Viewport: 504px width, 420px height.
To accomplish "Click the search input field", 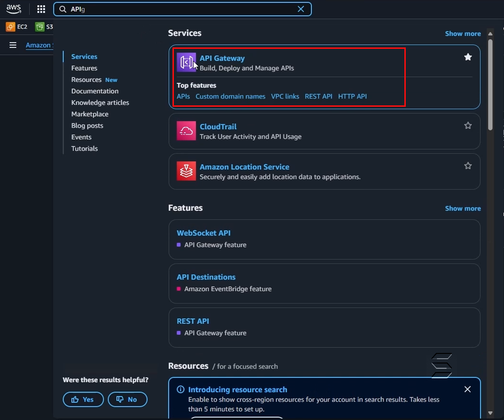I will point(182,9).
